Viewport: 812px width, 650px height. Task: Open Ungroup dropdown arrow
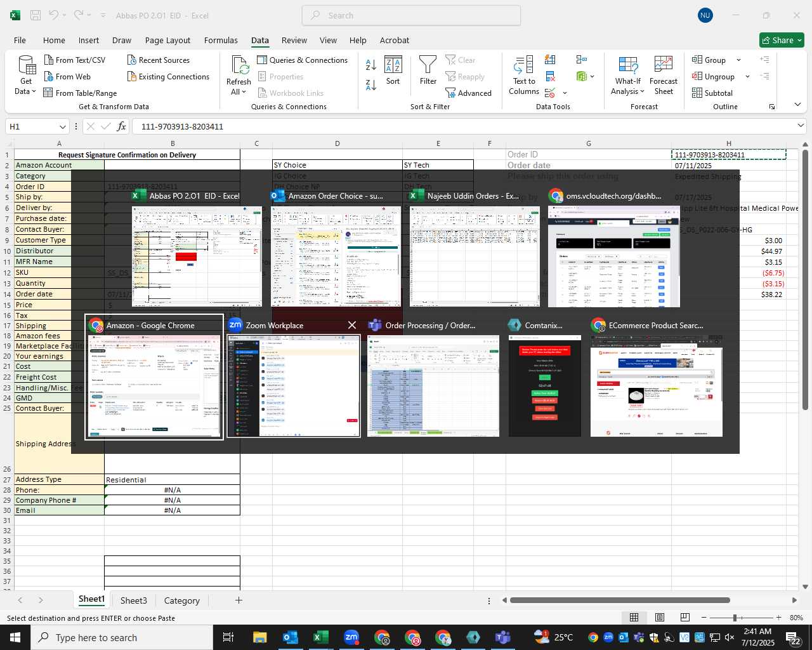pos(747,76)
